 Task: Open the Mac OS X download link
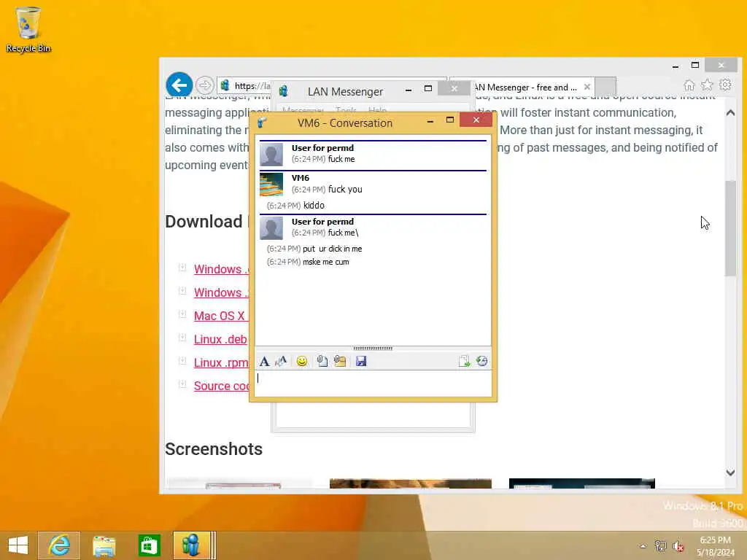pos(220,316)
